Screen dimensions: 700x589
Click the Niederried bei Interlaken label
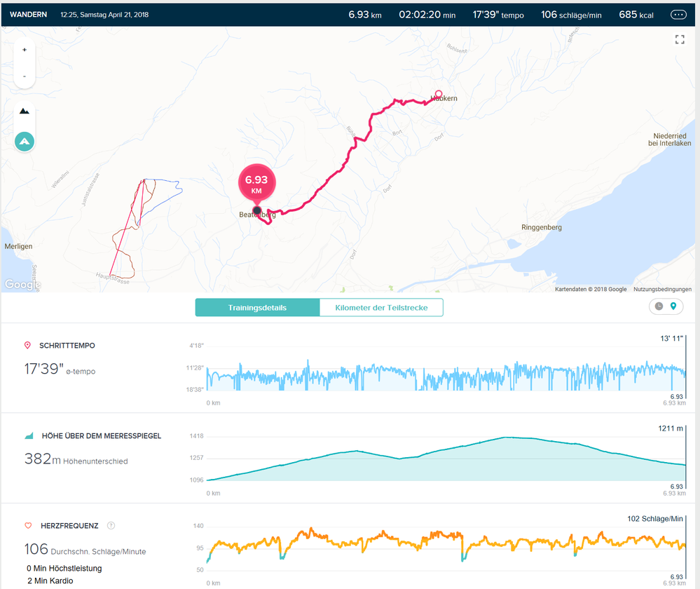[x=670, y=140]
